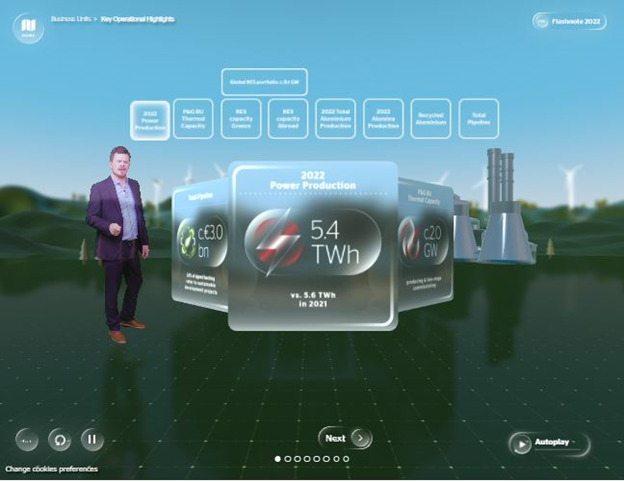Click the 2022 Power Production card title
624x482 pixels.
(313, 180)
